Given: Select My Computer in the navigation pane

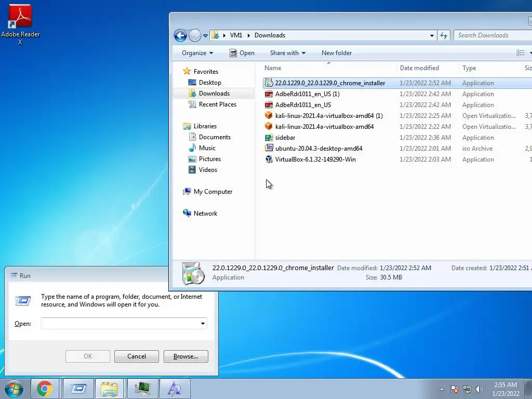Looking at the screenshot, I should (x=212, y=192).
